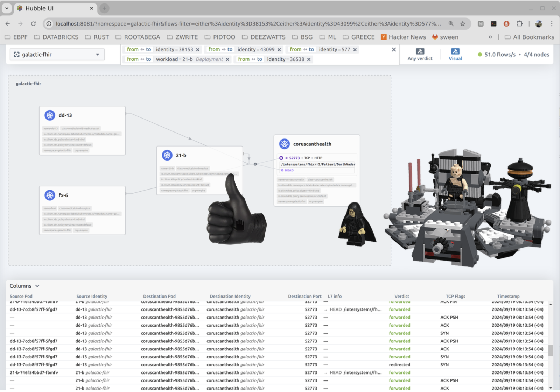The height and width of the screenshot is (392, 560).
Task: Click the flows table vertical scrollbar thumb
Action: point(551,350)
